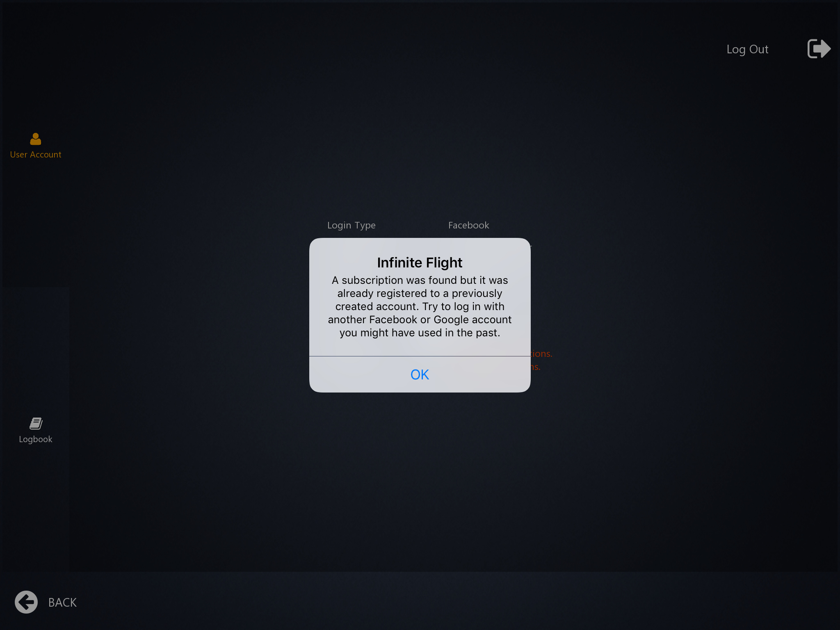The width and height of the screenshot is (840, 630).
Task: Click the red text ending in 'ions.'
Action: (x=542, y=354)
